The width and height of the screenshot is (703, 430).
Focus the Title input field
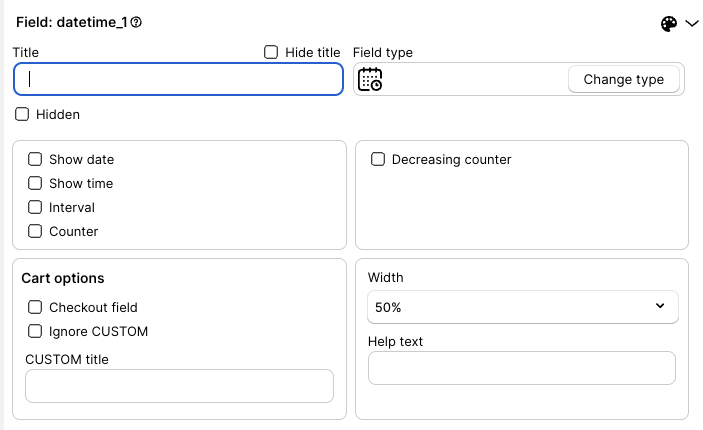click(x=178, y=79)
